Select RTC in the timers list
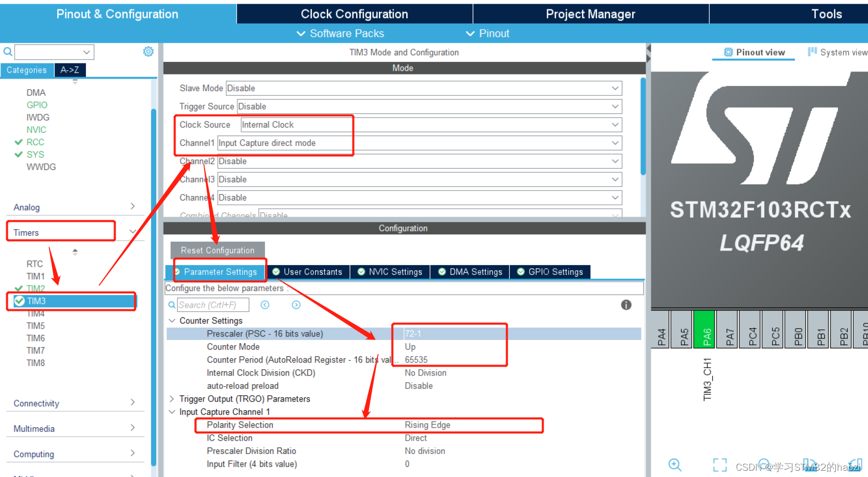This screenshot has height=477, width=868. [x=35, y=263]
